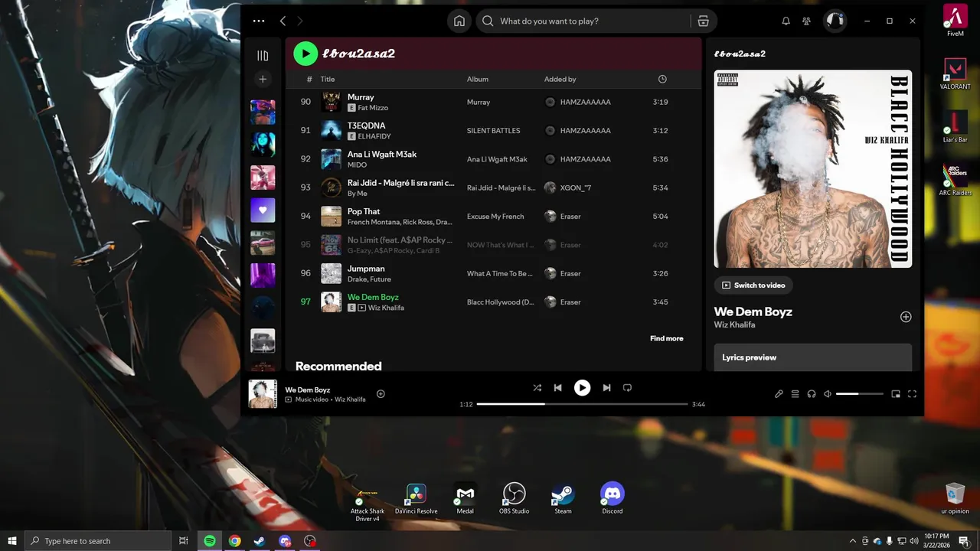Toggle the lyrics microphone icon
The width and height of the screenshot is (980, 551).
coord(779,394)
